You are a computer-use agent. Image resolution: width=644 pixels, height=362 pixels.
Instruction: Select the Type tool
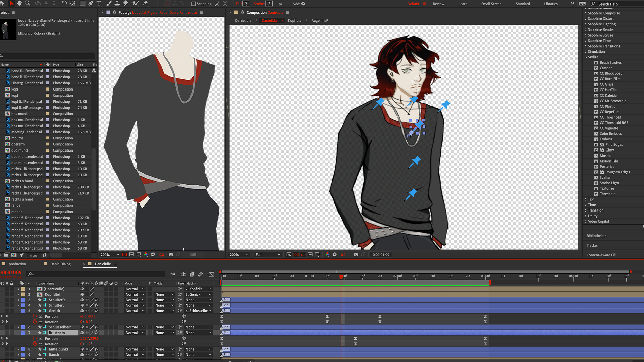pos(99,3)
